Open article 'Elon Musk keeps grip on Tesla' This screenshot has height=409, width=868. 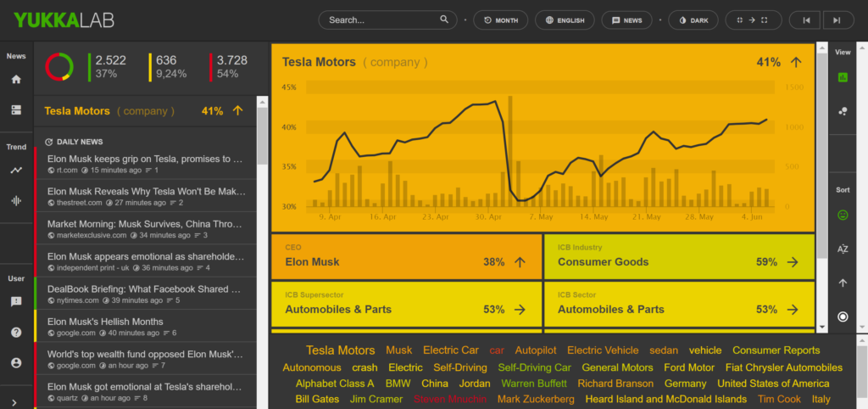(x=145, y=164)
